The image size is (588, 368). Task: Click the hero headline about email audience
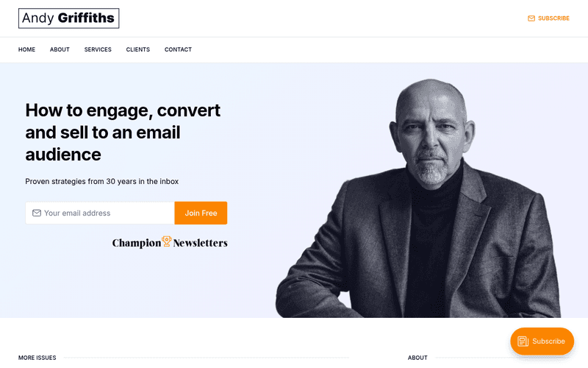tap(123, 132)
